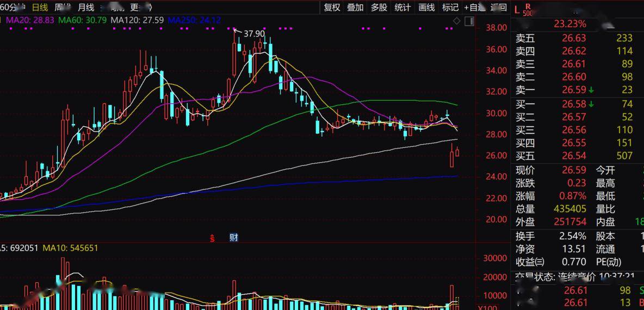Click the red L badge icon
644x310 pixels.
517,8
